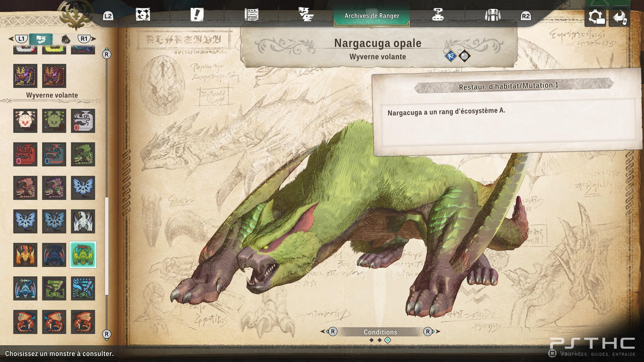644x362 pixels.
Task: Click the Conditions page label
Action: tap(380, 332)
